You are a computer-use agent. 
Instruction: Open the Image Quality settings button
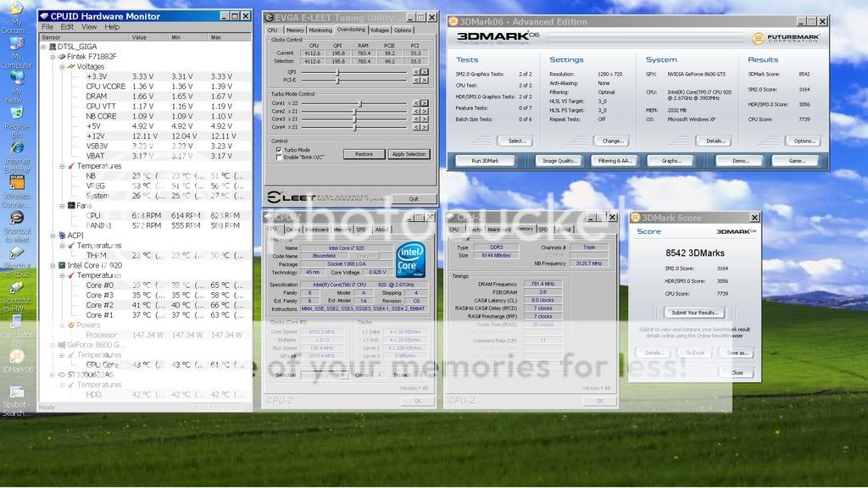(559, 161)
